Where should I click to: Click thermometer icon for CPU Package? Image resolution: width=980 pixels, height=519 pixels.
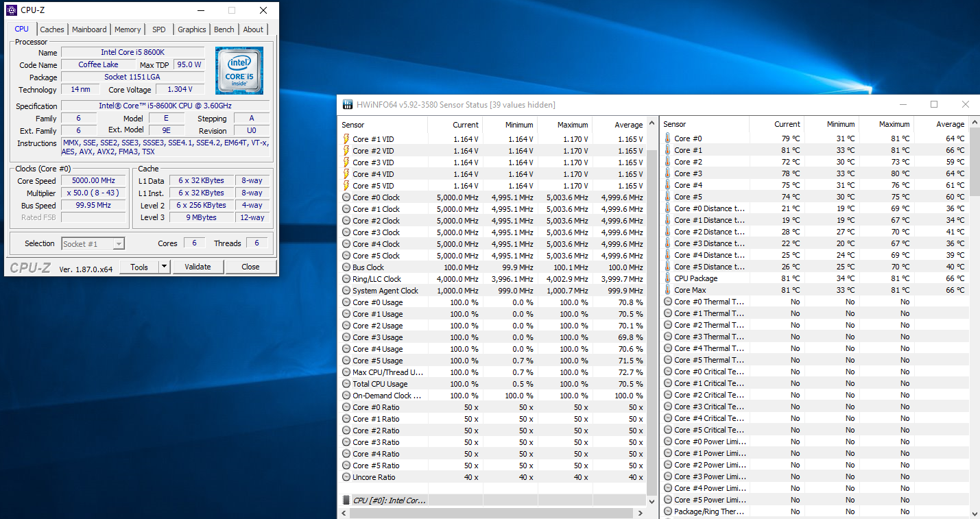pyautogui.click(x=668, y=278)
